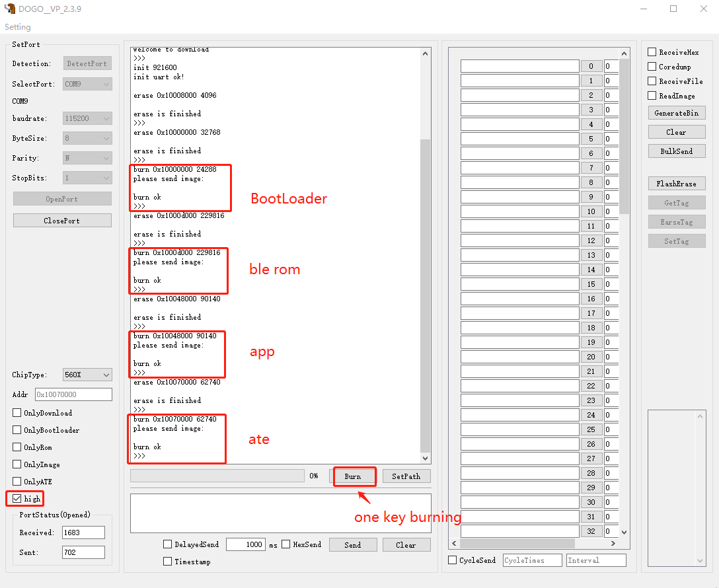Toggle the ReceiveHex checkbox
Viewport: 719px width, 588px height.
652,52
